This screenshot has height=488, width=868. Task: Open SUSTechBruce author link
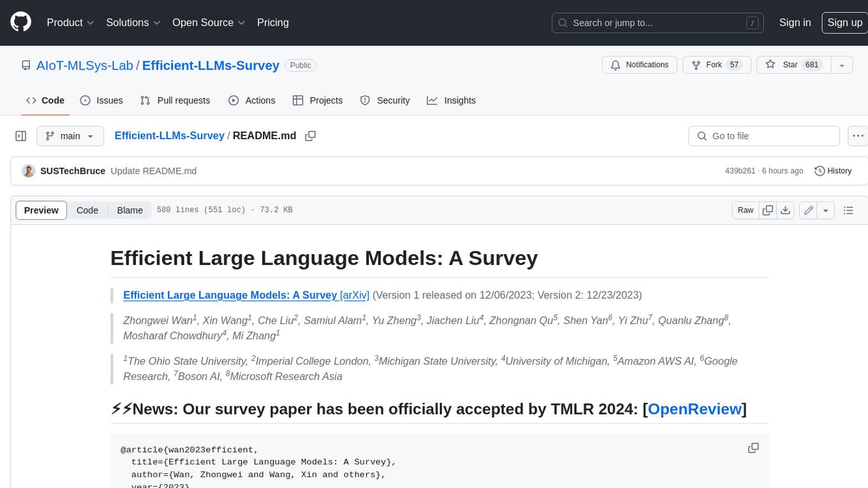pos(73,171)
